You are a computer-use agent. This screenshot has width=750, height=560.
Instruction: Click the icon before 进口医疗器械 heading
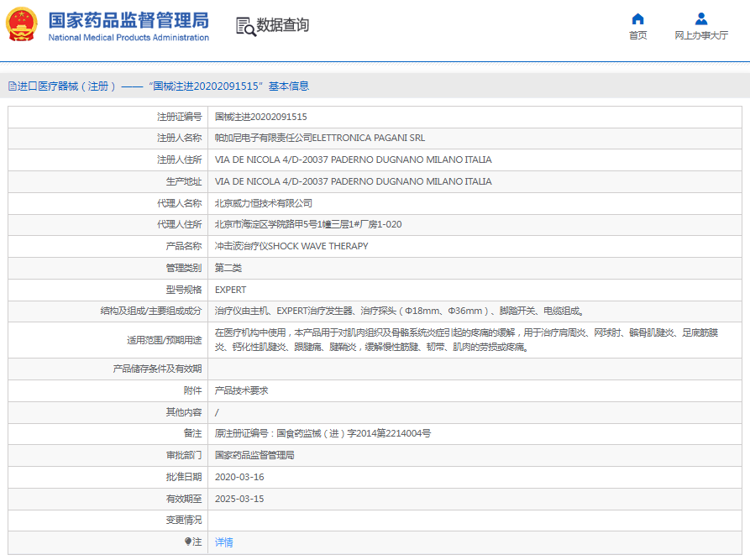(x=12, y=86)
